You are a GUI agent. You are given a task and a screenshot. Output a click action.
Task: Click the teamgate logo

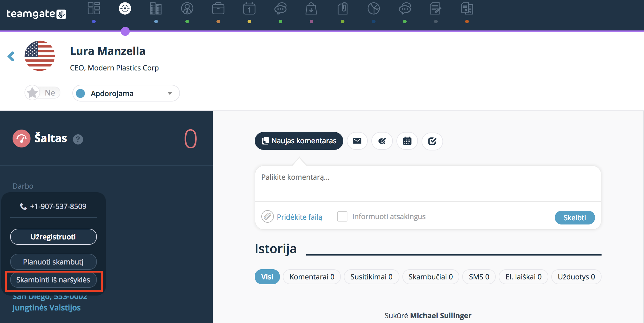click(36, 14)
